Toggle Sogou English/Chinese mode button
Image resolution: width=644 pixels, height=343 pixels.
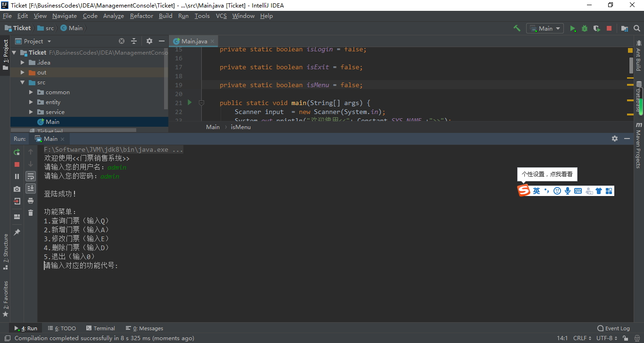pyautogui.click(x=537, y=191)
